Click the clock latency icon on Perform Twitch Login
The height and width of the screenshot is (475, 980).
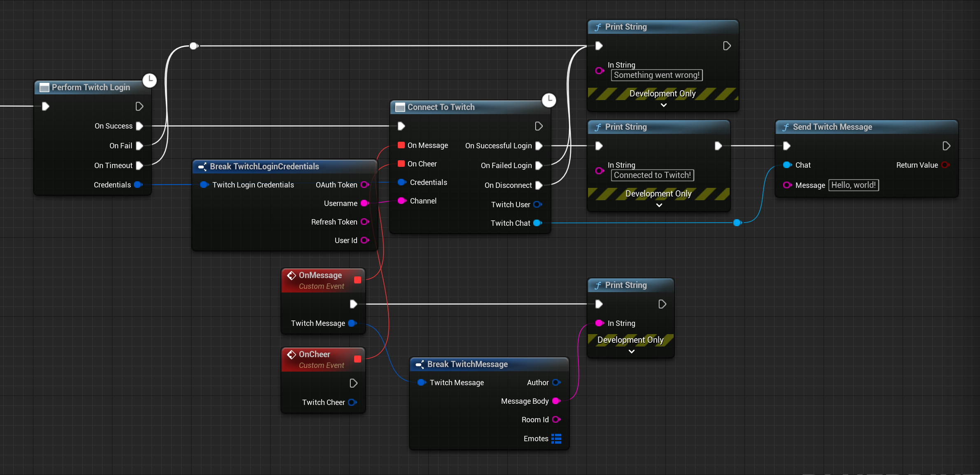[x=150, y=80]
